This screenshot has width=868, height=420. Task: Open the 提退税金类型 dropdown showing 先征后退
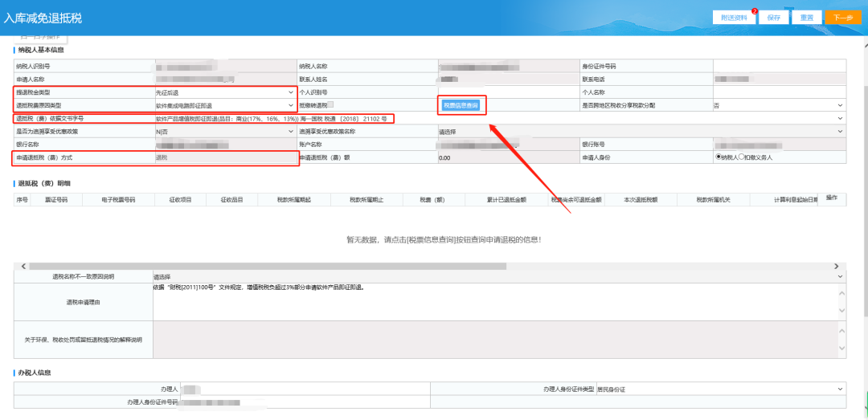[225, 92]
